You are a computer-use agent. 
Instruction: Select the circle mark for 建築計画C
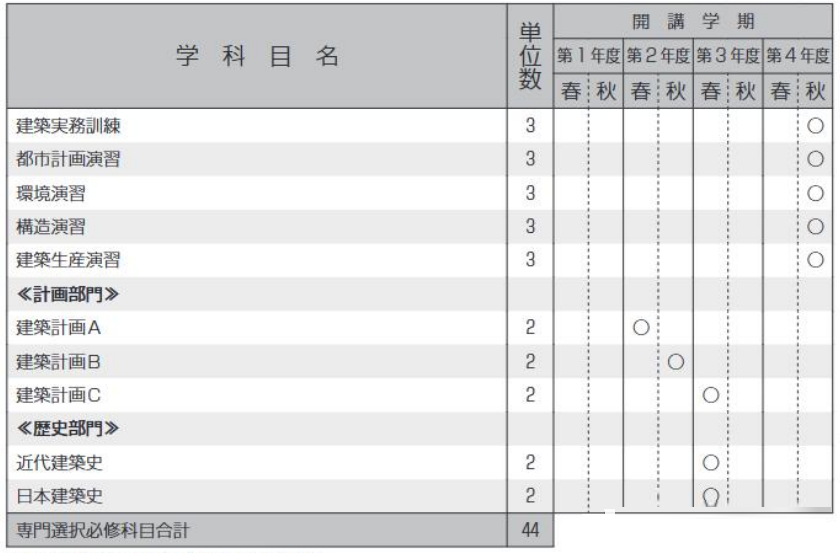coord(711,394)
